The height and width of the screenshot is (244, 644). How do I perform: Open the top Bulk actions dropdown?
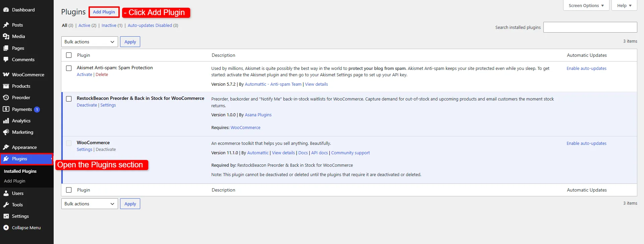[x=90, y=42]
